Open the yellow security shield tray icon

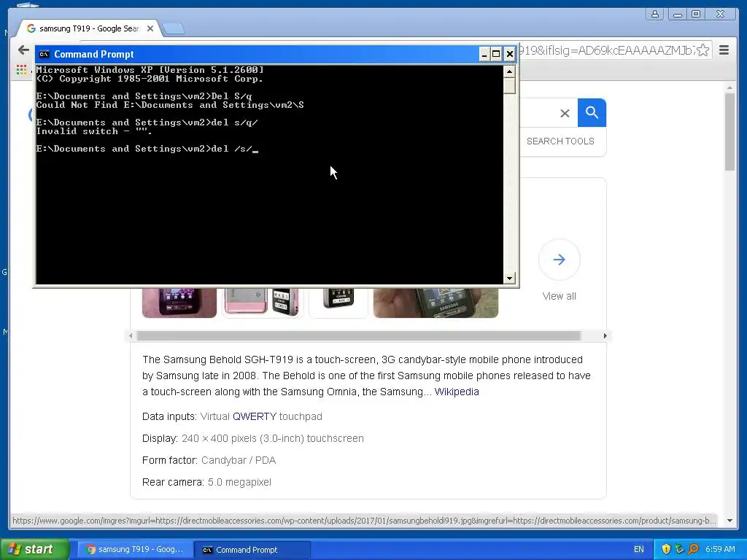666,550
